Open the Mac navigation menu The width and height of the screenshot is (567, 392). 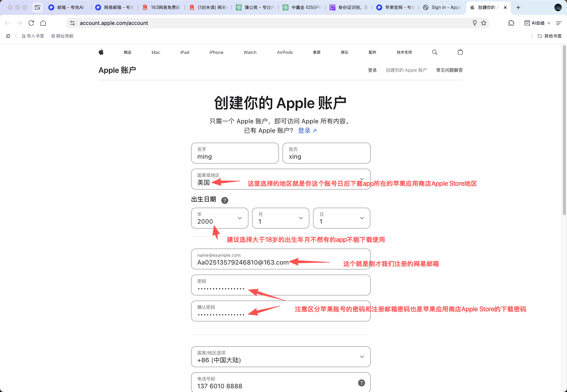156,52
